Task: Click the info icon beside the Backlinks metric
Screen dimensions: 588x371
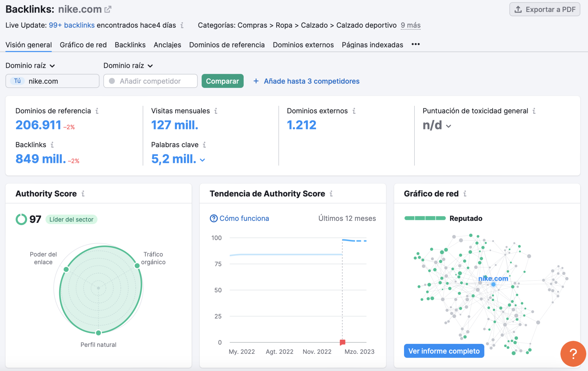Action: [53, 145]
